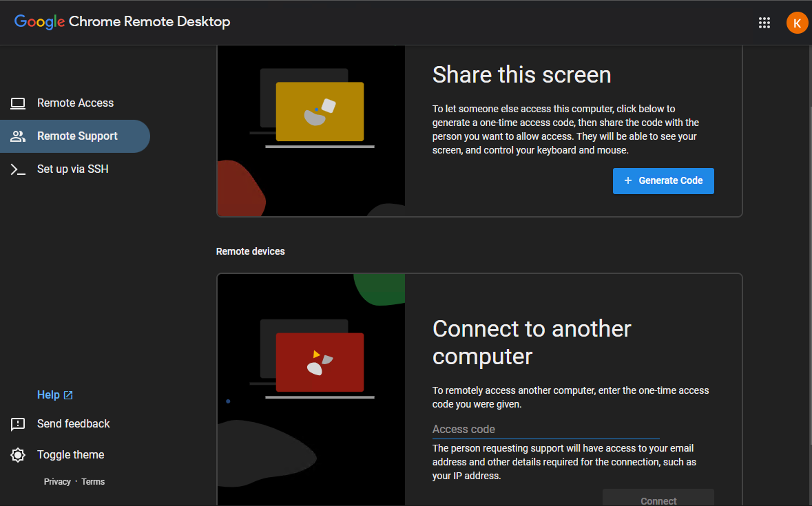Open the Google apps launcher grid

click(764, 22)
